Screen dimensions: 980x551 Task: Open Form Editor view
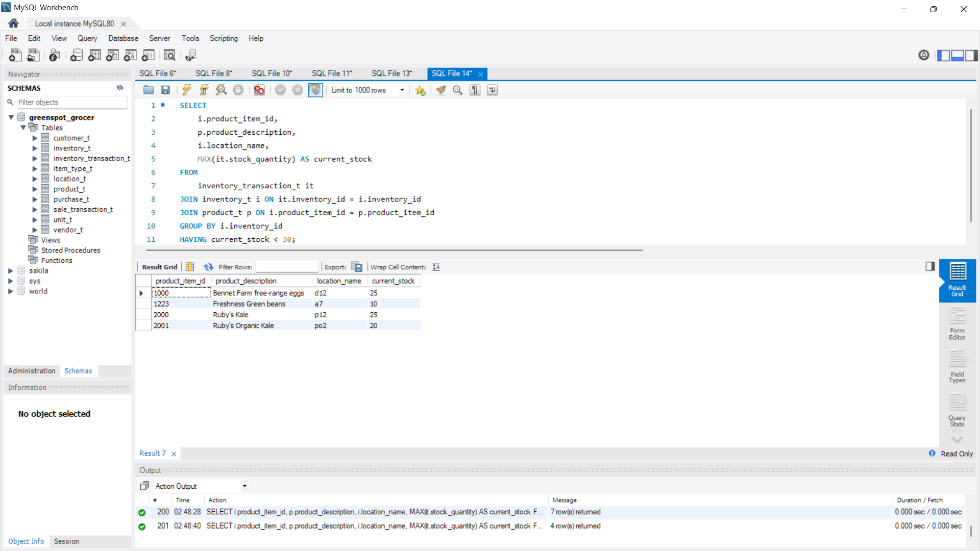957,324
